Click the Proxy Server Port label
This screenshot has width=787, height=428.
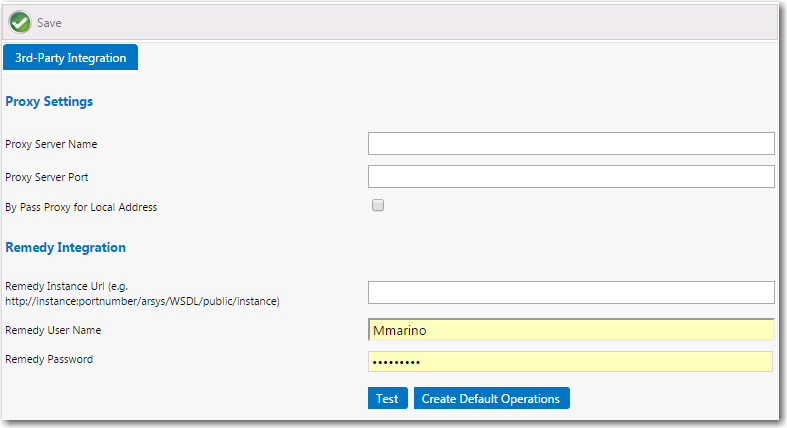pyautogui.click(x=49, y=177)
